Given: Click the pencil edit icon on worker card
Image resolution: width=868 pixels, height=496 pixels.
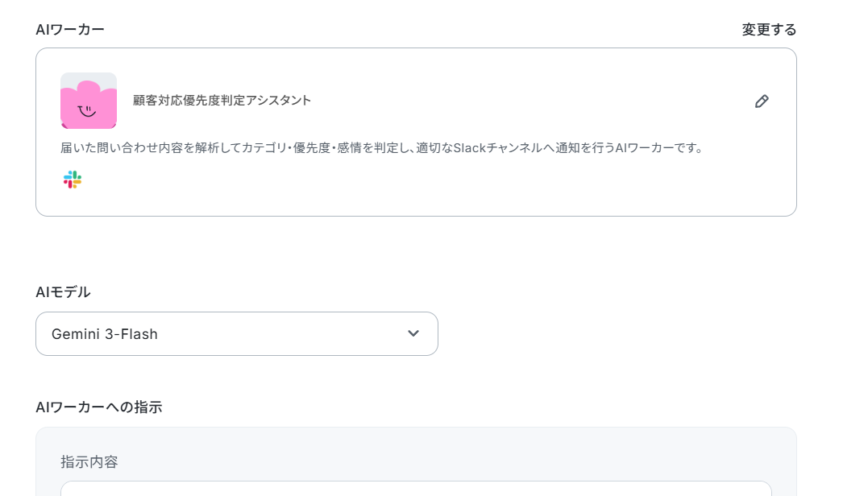Looking at the screenshot, I should (x=762, y=101).
